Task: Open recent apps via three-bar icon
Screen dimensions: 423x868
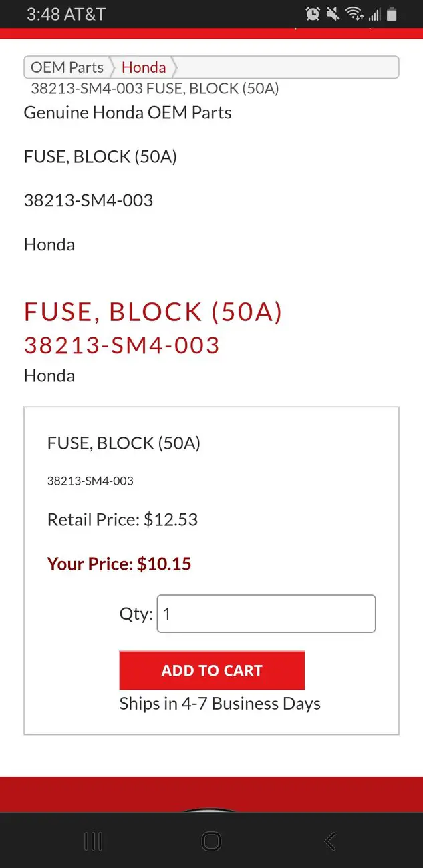Action: tap(93, 841)
